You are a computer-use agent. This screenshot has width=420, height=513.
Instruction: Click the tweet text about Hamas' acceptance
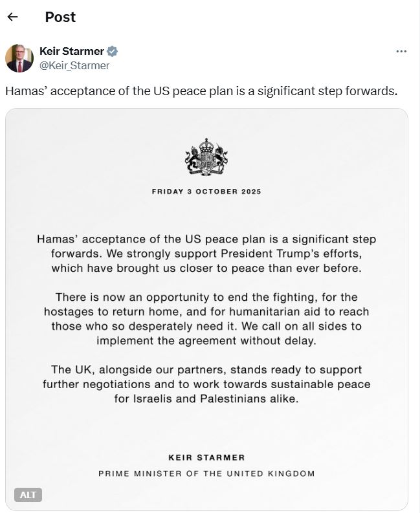201,91
